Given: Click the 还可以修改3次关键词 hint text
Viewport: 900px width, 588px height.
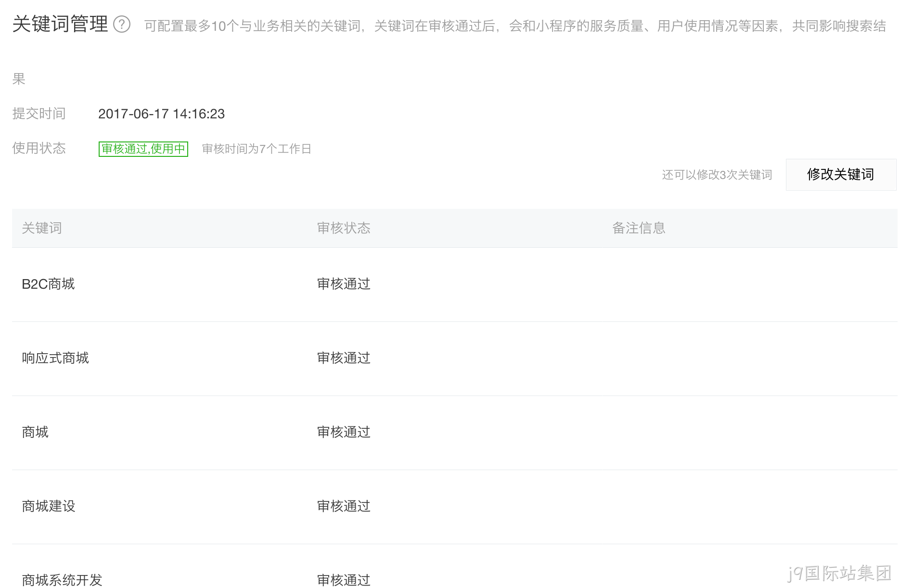Looking at the screenshot, I should click(x=717, y=175).
